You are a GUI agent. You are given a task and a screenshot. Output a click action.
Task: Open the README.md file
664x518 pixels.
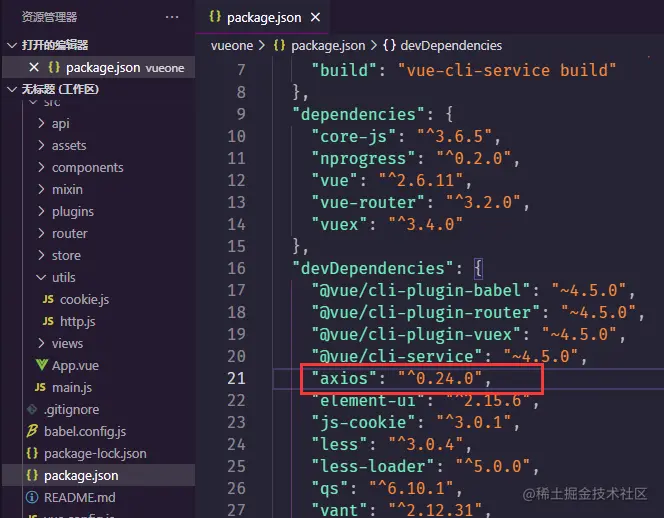80,498
